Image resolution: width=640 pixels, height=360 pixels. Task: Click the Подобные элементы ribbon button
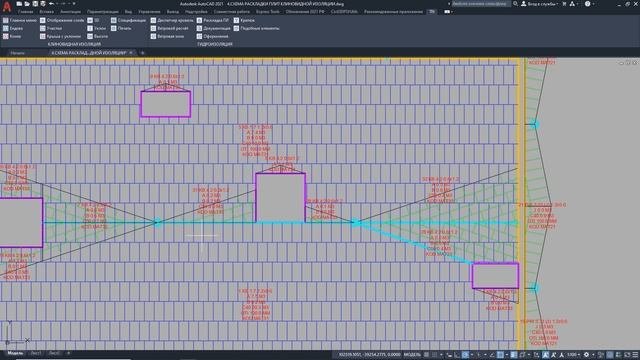tap(257, 28)
